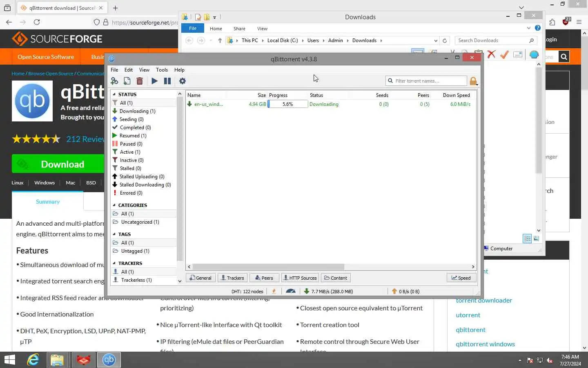The width and height of the screenshot is (588, 368).
Task: Open the browser tab list dropdown
Action: coord(521,7)
